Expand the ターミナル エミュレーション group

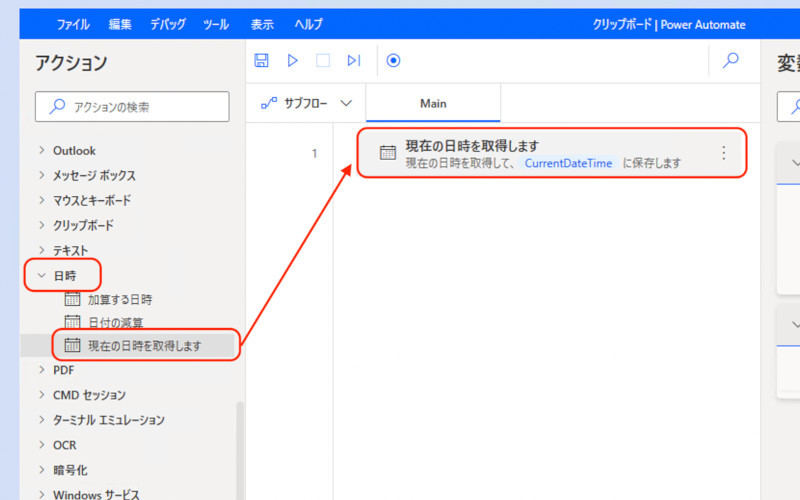[42, 420]
